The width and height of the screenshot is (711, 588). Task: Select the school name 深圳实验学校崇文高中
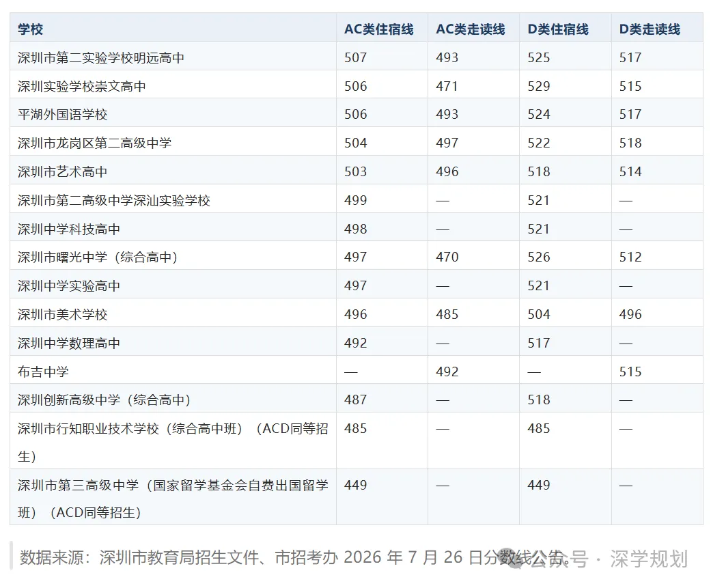tap(82, 86)
